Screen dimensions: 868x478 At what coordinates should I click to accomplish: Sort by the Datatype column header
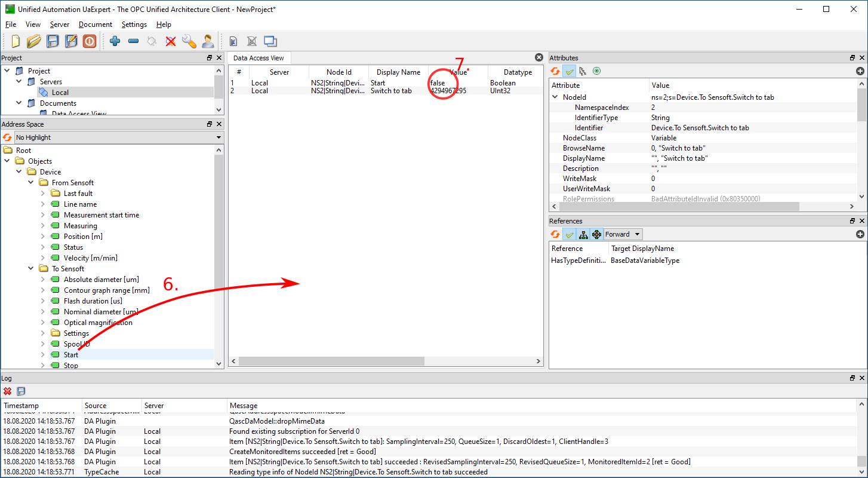click(x=517, y=72)
